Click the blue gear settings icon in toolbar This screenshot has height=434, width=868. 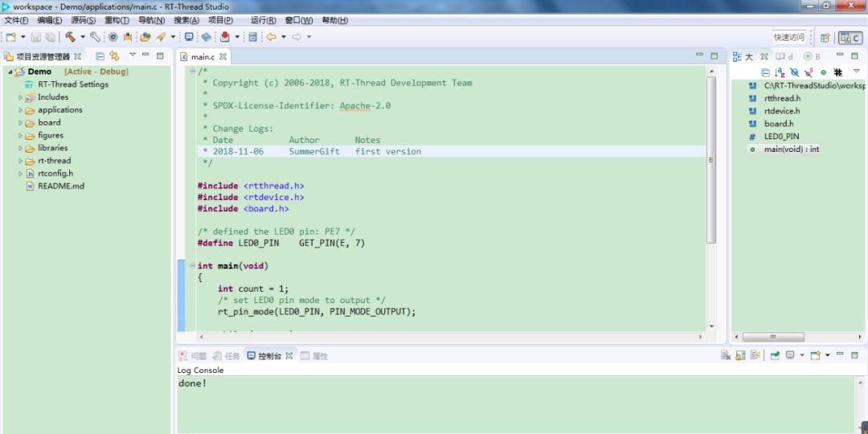coord(113,37)
